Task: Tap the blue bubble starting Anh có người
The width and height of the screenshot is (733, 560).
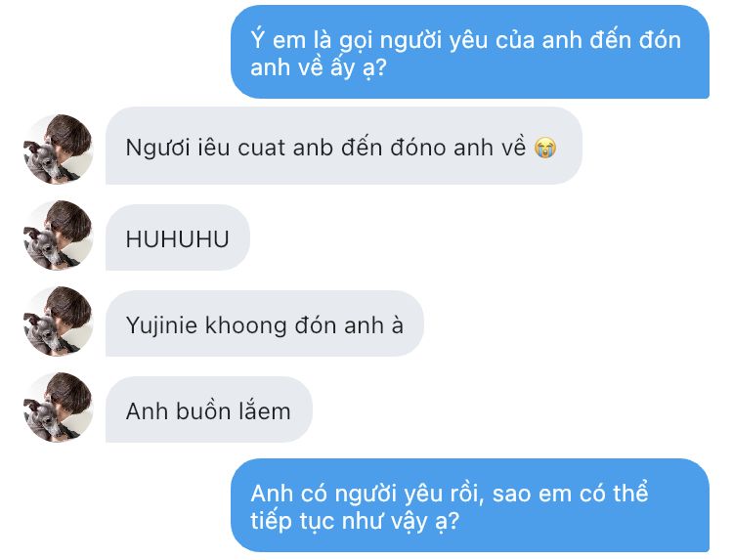Action: click(x=470, y=505)
